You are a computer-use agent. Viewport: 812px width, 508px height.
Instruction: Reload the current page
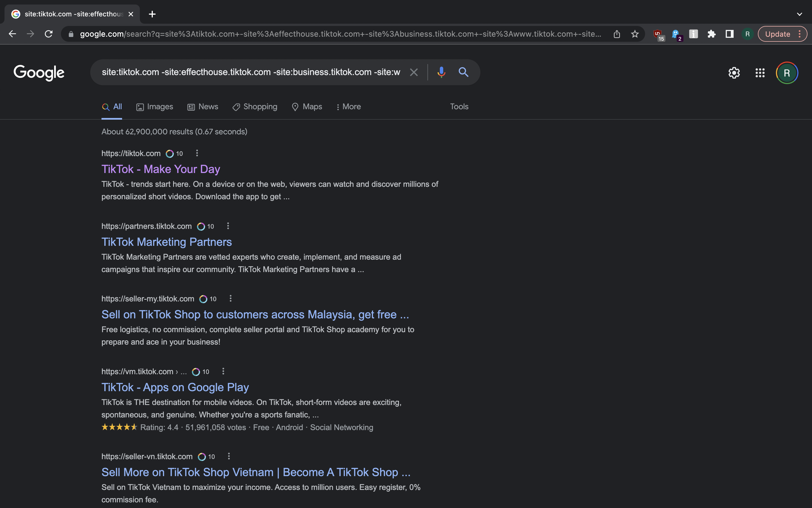[x=49, y=34]
